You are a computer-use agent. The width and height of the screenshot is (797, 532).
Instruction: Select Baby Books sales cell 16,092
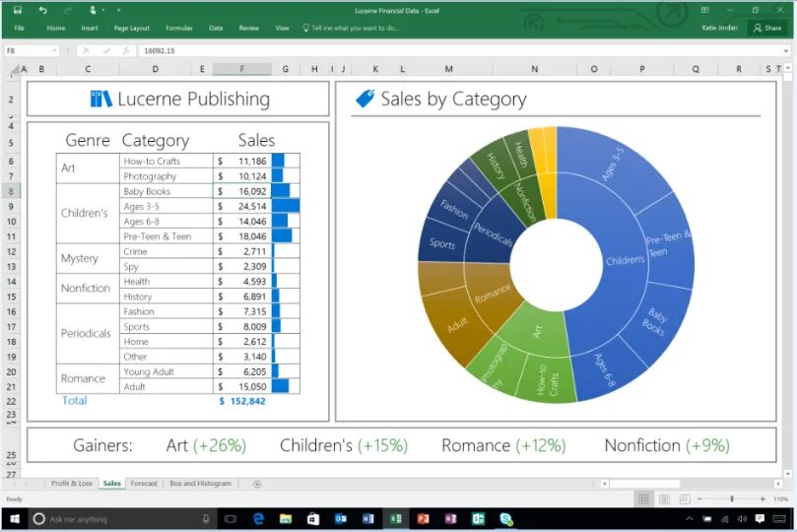[242, 191]
